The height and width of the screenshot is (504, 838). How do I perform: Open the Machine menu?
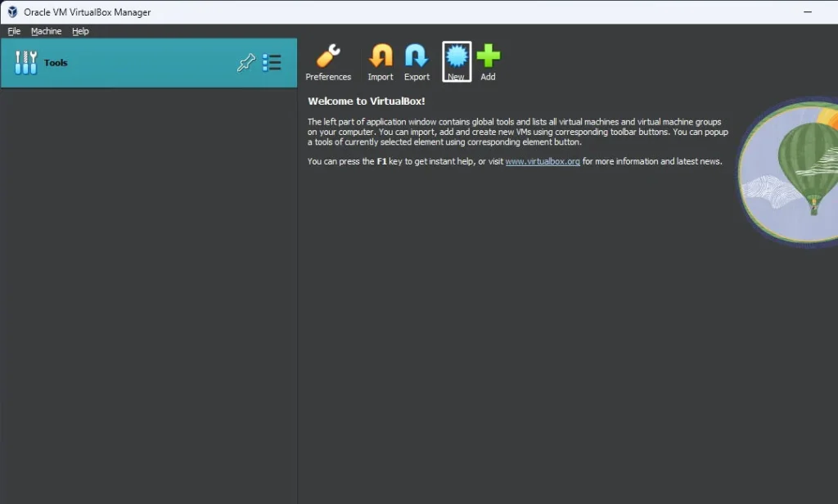[46, 31]
